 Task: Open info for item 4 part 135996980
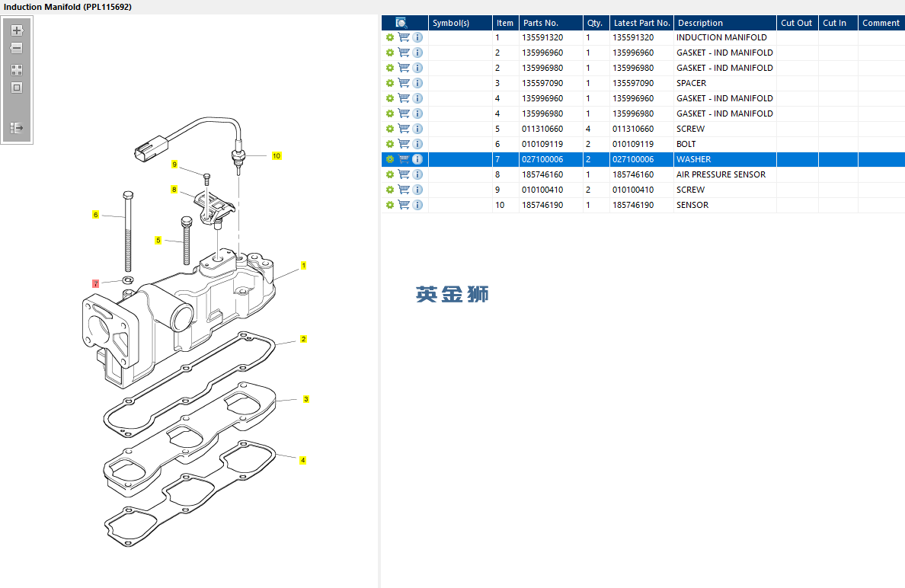tap(417, 113)
